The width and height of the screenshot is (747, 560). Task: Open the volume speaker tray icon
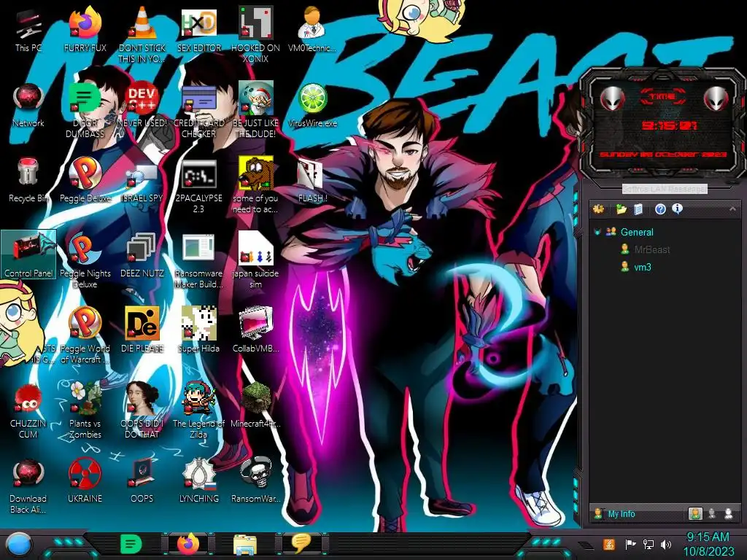666,544
